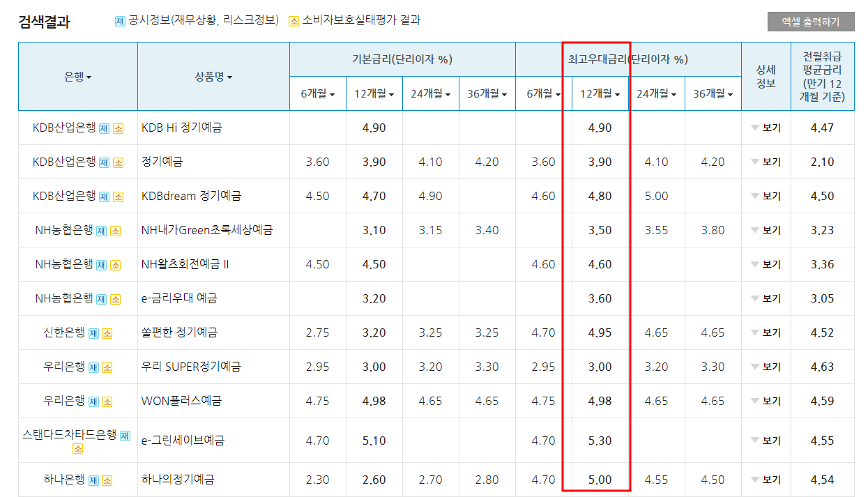Open 재 icon in NH내가Green초록세상예금 row
The width and height of the screenshot is (868, 497).
[101, 231]
